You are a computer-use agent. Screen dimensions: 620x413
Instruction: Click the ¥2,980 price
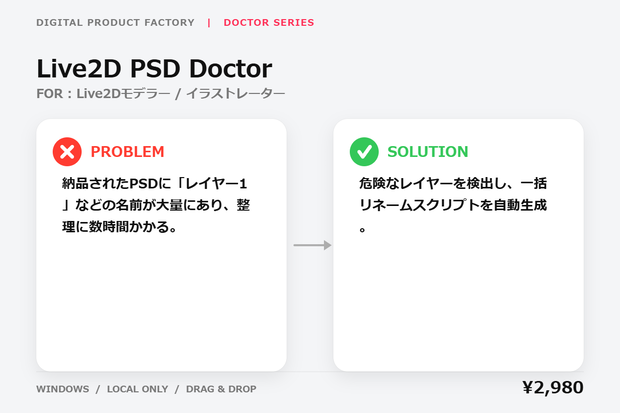[x=553, y=387]
